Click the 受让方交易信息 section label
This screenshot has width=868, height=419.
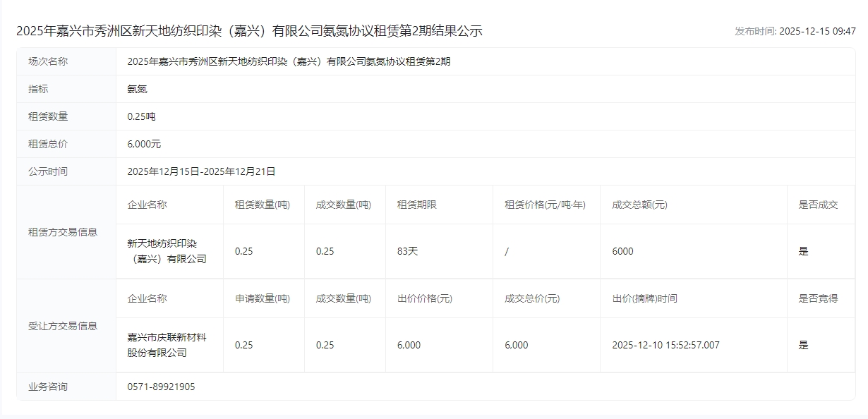coord(63,326)
